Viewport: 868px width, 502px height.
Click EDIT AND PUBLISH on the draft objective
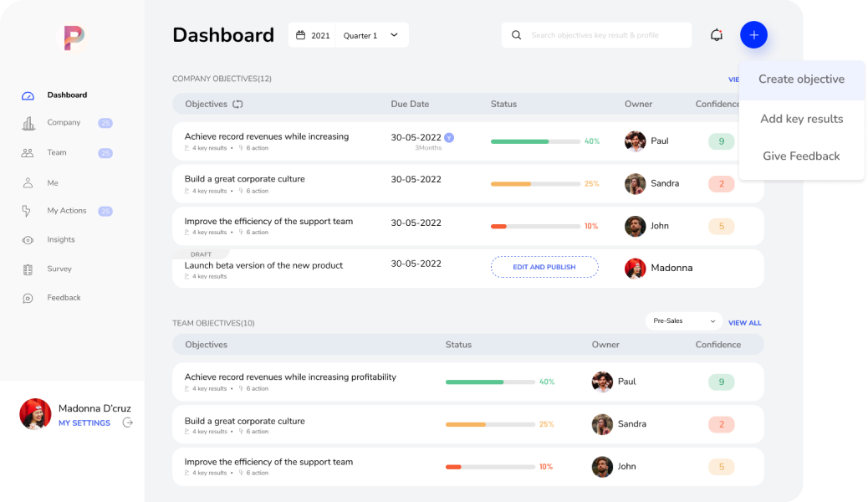544,267
